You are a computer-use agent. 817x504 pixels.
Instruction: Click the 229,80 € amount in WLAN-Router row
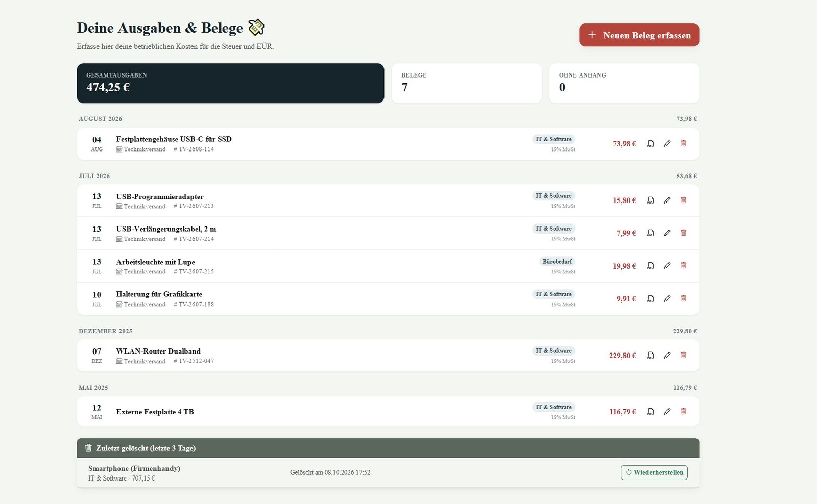pos(622,356)
